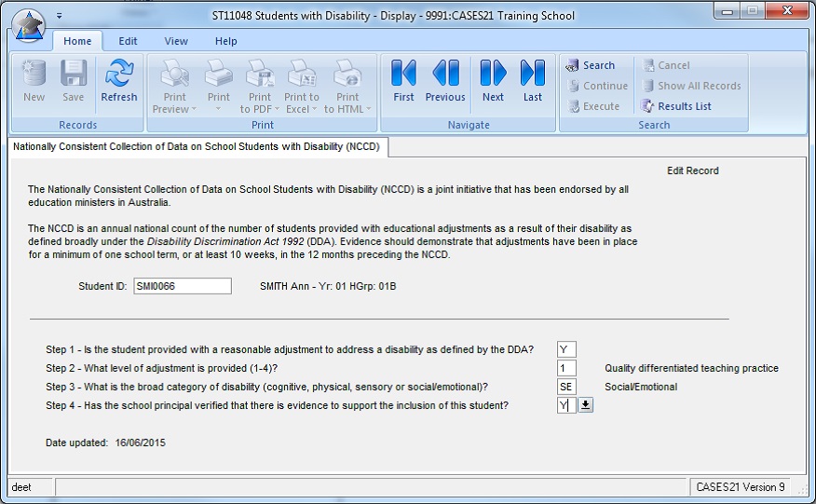The height and width of the screenshot is (504, 816).
Task: Click the Edit Record label
Action: [x=693, y=170]
